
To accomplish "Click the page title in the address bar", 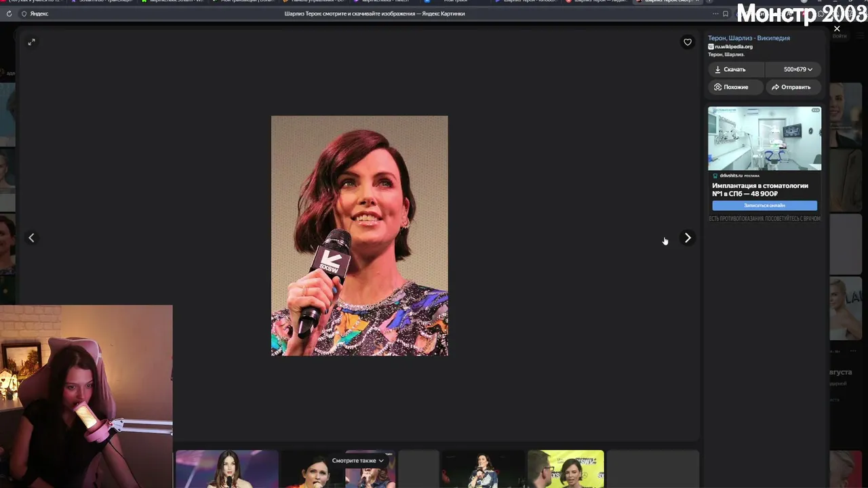I will click(374, 14).
